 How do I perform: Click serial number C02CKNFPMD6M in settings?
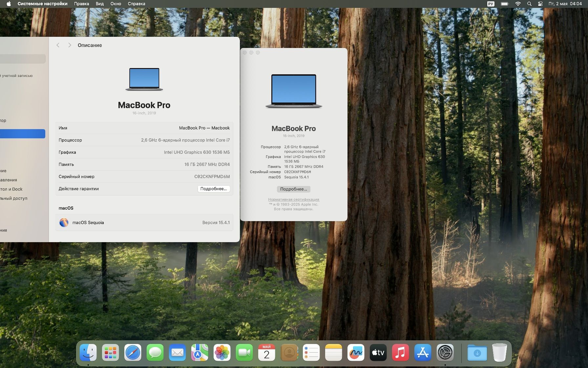[x=212, y=176]
